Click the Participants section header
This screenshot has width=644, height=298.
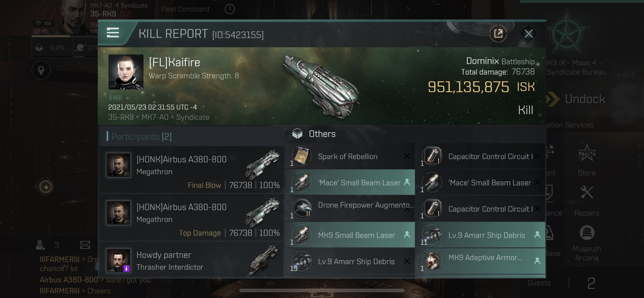(141, 137)
